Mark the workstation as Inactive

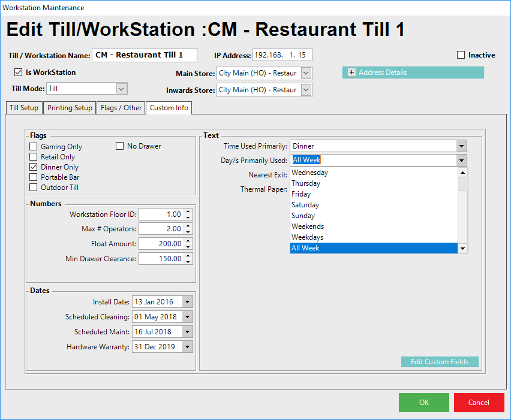(461, 55)
